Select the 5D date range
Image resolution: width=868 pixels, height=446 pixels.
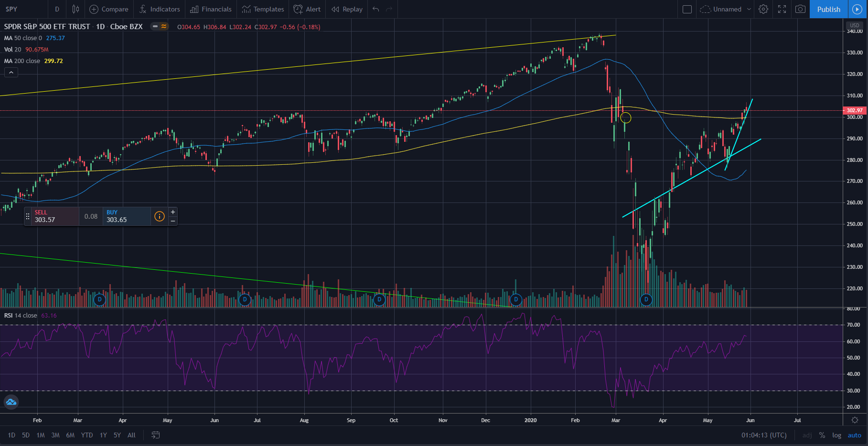[x=26, y=435]
